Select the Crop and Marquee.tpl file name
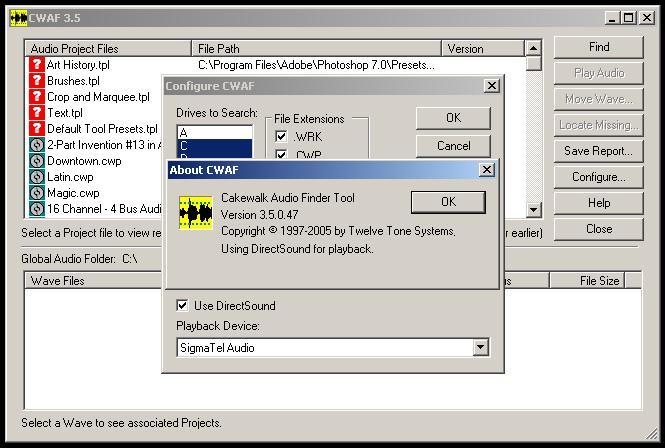 (x=98, y=97)
